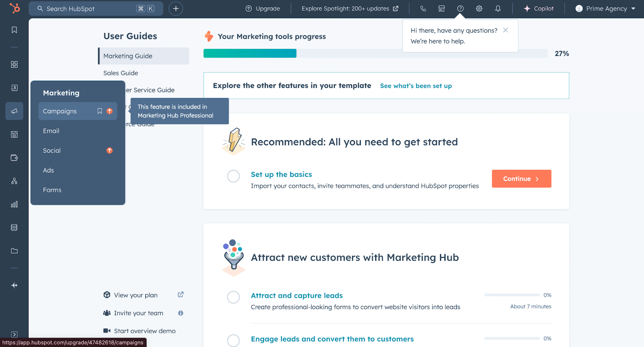Bookmark Campaigns in Marketing menu

tap(99, 111)
